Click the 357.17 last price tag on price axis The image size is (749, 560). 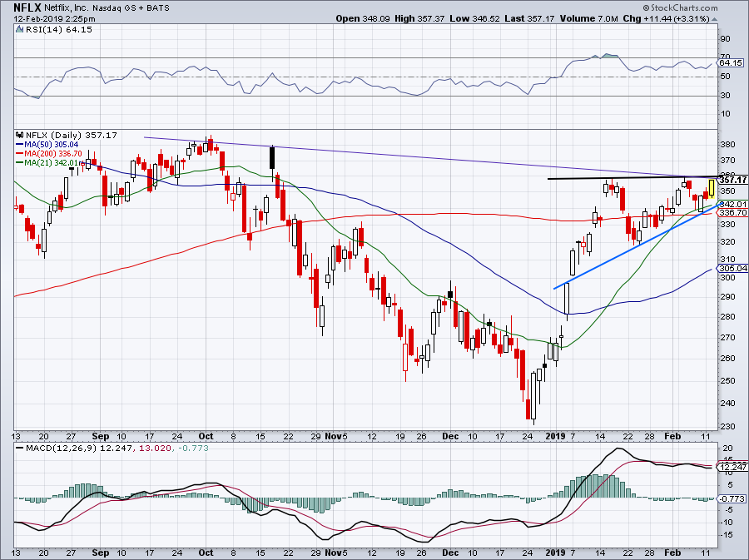(732, 180)
